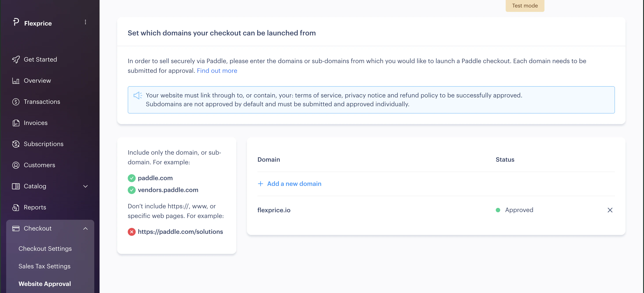Select the Website Approval page
This screenshot has width=644, height=293.
click(x=44, y=284)
